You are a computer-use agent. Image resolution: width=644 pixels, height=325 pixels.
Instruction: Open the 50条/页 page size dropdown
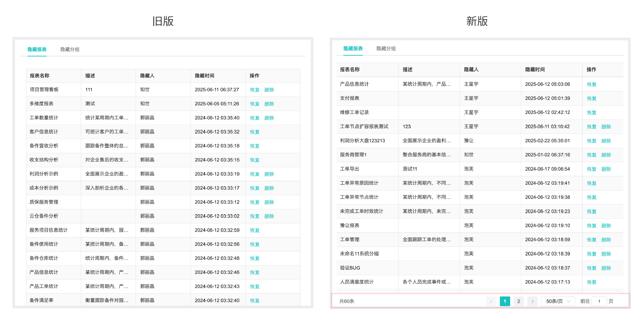pyautogui.click(x=558, y=301)
